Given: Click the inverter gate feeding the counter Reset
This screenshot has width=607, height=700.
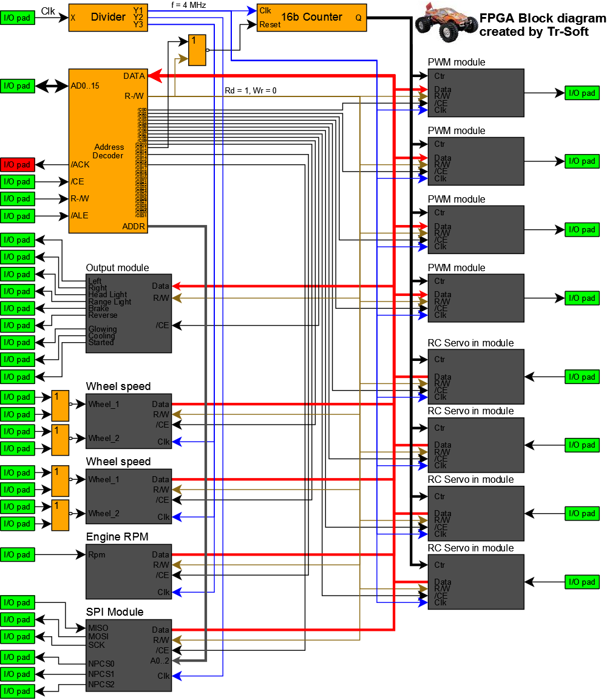Looking at the screenshot, I should [x=197, y=50].
